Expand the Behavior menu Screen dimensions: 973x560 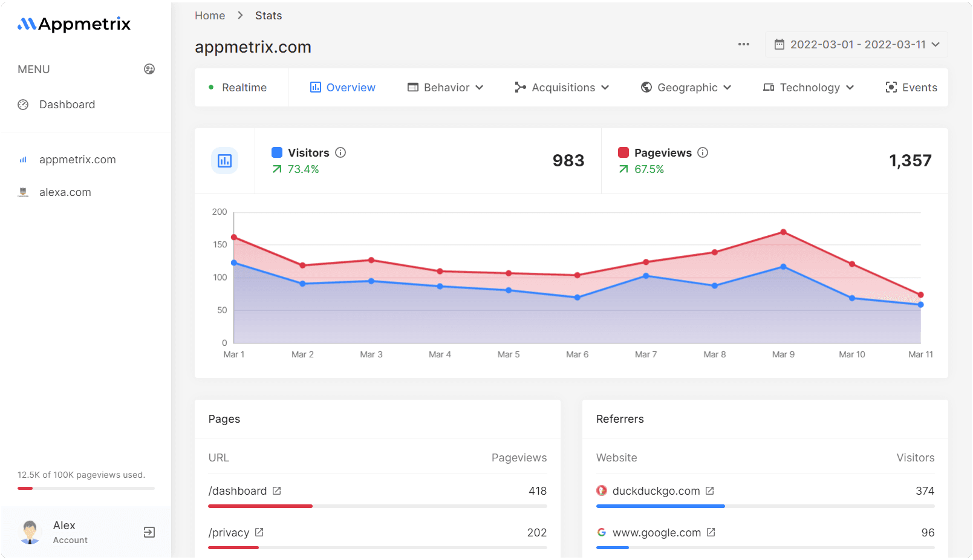tap(446, 87)
